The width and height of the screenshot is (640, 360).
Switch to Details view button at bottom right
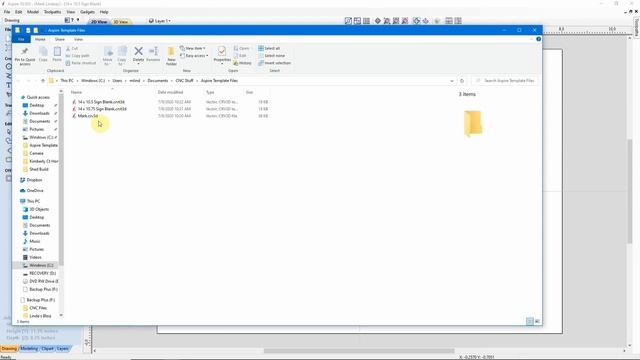pos(529,321)
